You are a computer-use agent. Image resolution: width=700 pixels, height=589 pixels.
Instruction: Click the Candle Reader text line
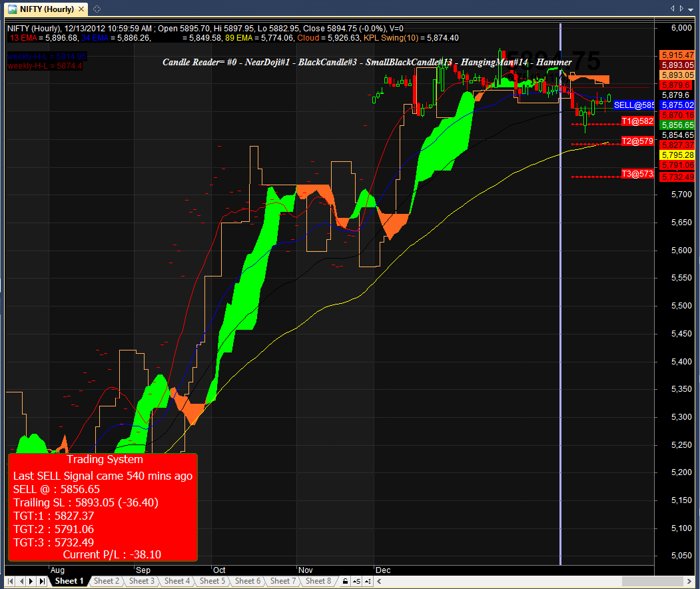click(x=367, y=62)
